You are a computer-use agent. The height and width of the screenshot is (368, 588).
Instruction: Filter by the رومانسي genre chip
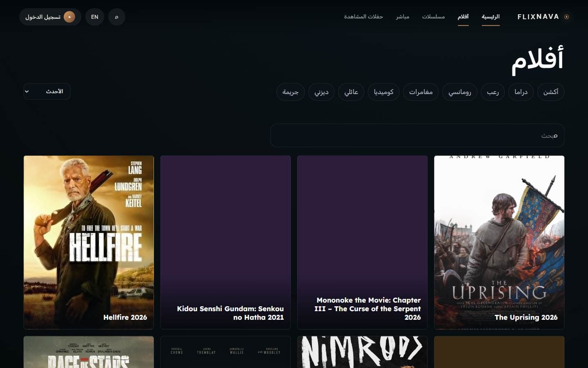pos(460,92)
